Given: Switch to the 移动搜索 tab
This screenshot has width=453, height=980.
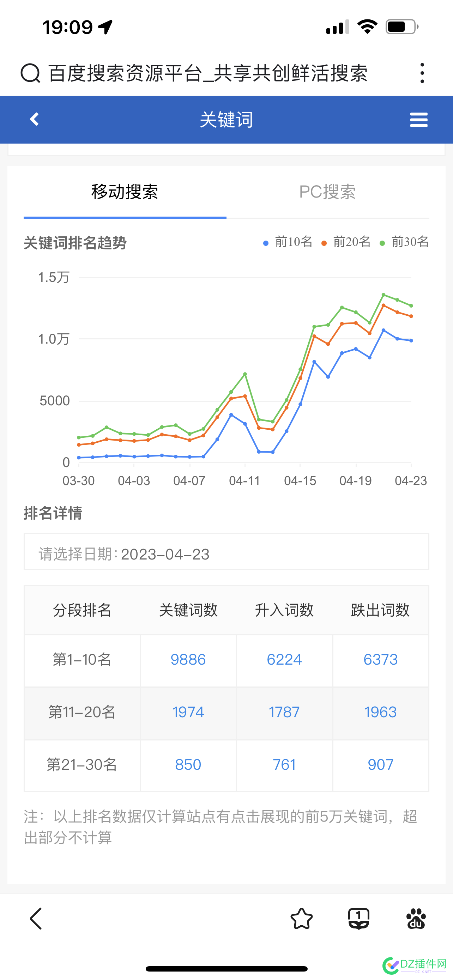Looking at the screenshot, I should click(125, 192).
